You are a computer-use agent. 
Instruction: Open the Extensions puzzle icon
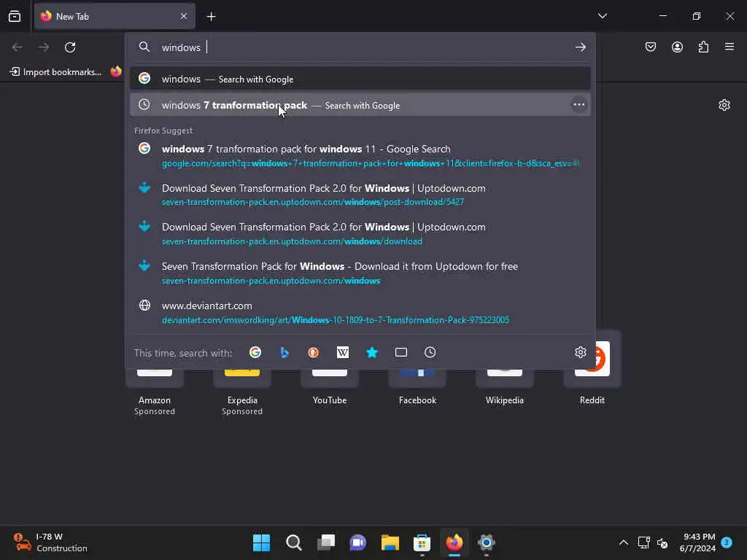703,47
